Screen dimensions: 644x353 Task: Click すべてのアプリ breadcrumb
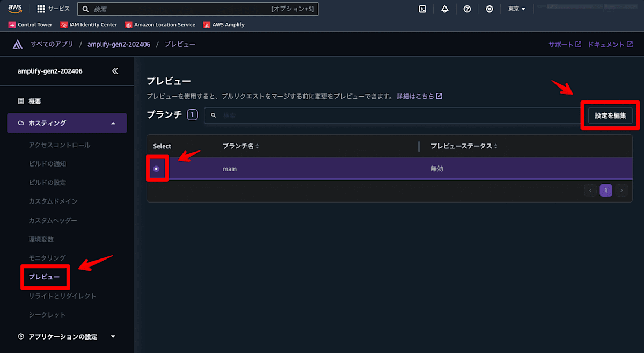(52, 44)
